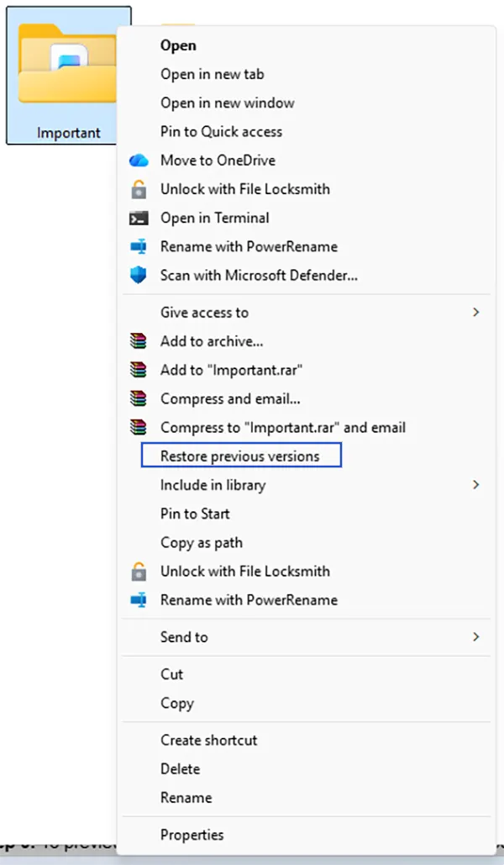Select Open in new tab
Viewport: 504px width, 865px height.
212,74
